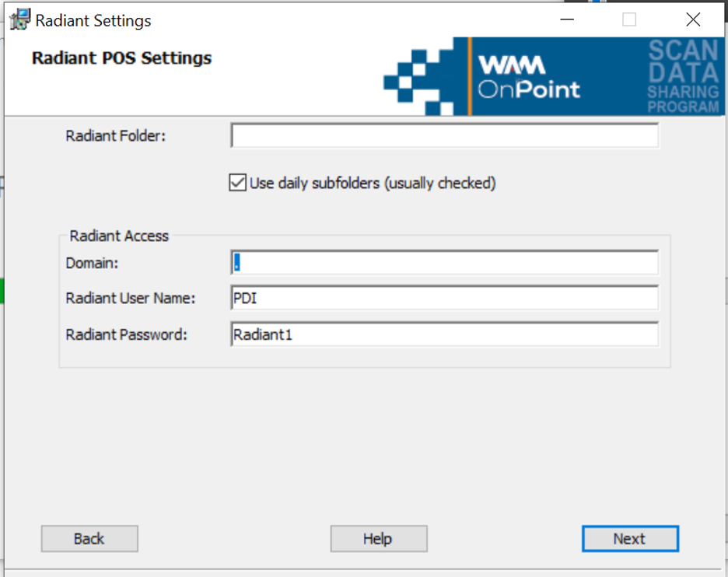Proceed by pressing the Next button

coord(629,539)
